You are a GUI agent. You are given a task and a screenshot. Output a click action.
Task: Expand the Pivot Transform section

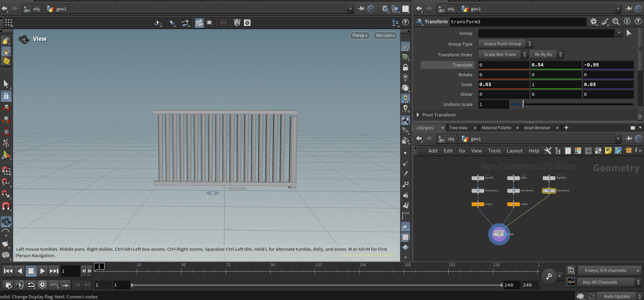click(418, 115)
